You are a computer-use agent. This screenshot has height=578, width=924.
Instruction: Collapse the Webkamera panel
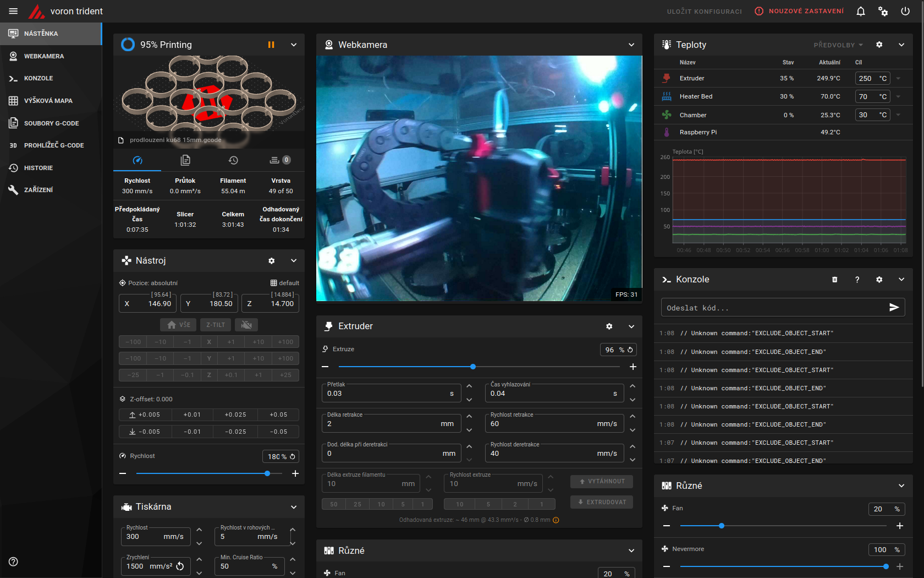pyautogui.click(x=631, y=45)
